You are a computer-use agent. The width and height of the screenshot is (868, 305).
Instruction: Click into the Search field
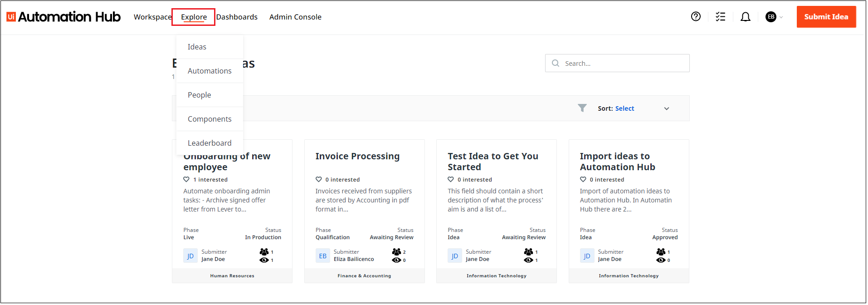617,64
